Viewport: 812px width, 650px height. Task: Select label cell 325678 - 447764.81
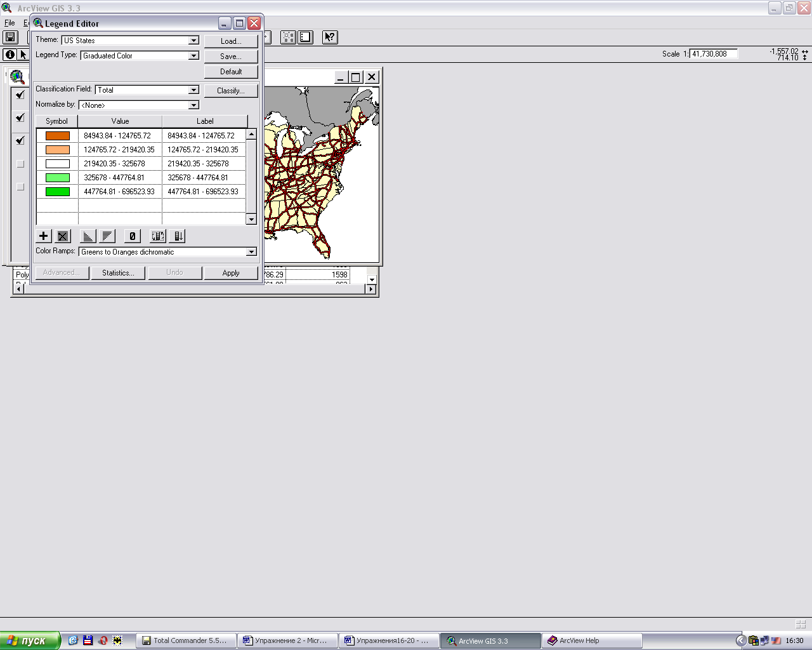pyautogui.click(x=204, y=178)
